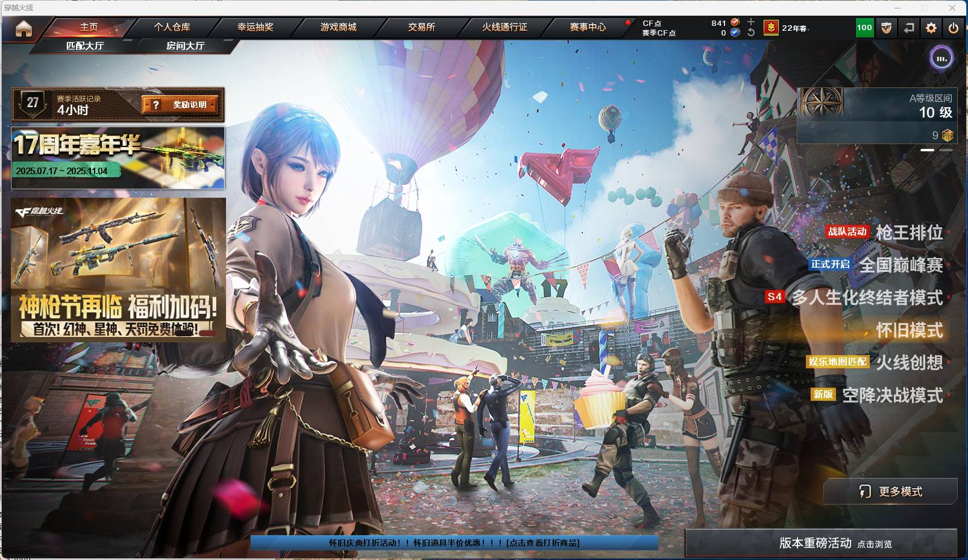968x560 pixels.
Task: Select the 火线创想 mode
Action: 909,362
